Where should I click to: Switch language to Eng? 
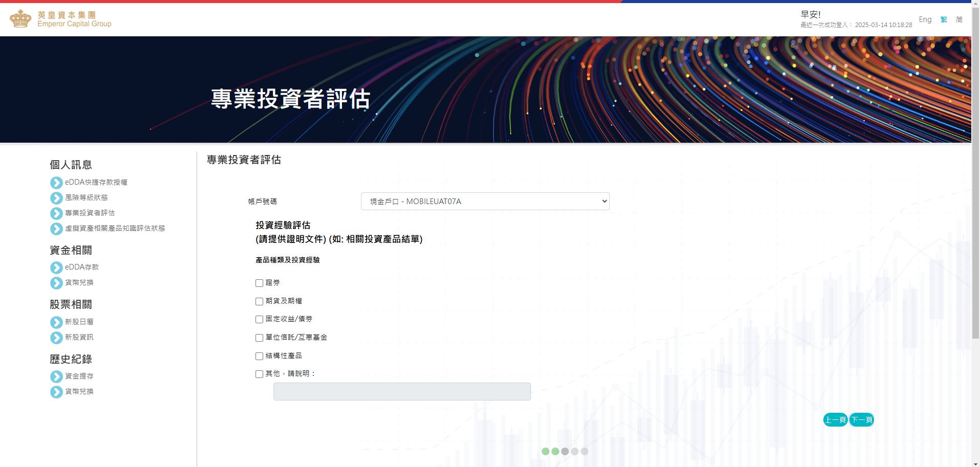coord(925,19)
